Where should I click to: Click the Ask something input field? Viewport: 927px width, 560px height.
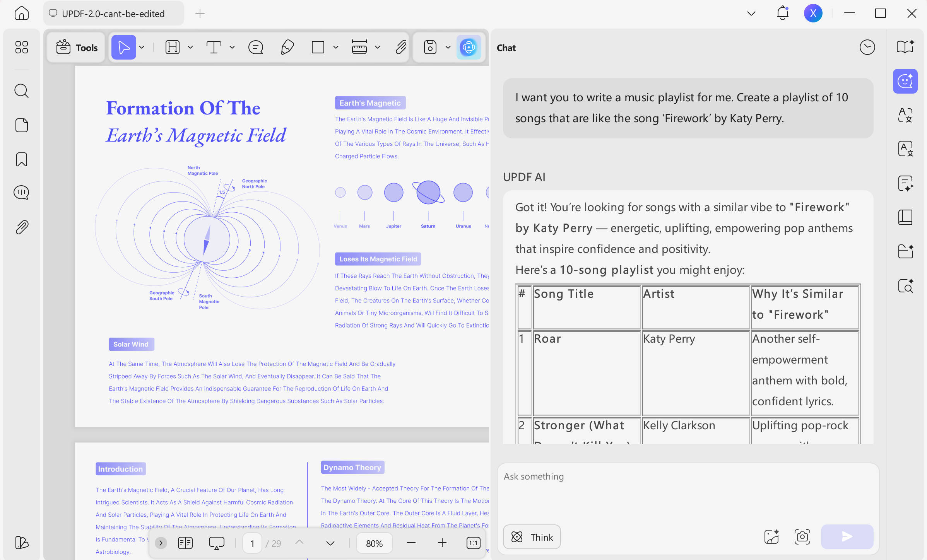[688, 491]
